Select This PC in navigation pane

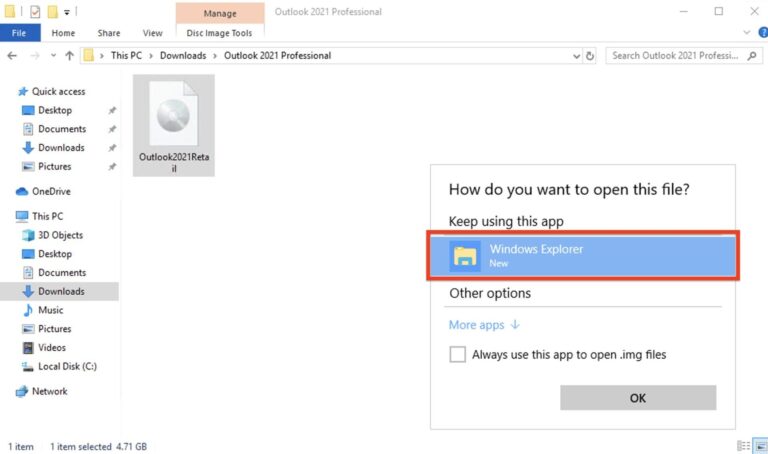(48, 216)
